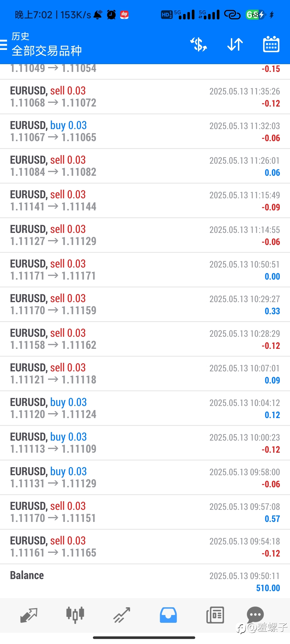Switch to the candlestick Chart tab
The height and width of the screenshot is (644, 290).
tap(75, 615)
